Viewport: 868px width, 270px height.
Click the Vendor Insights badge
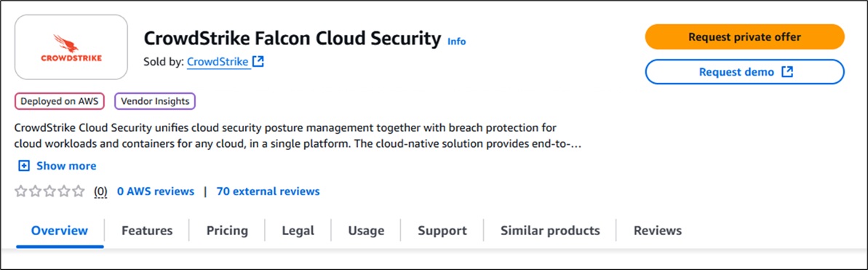(155, 101)
